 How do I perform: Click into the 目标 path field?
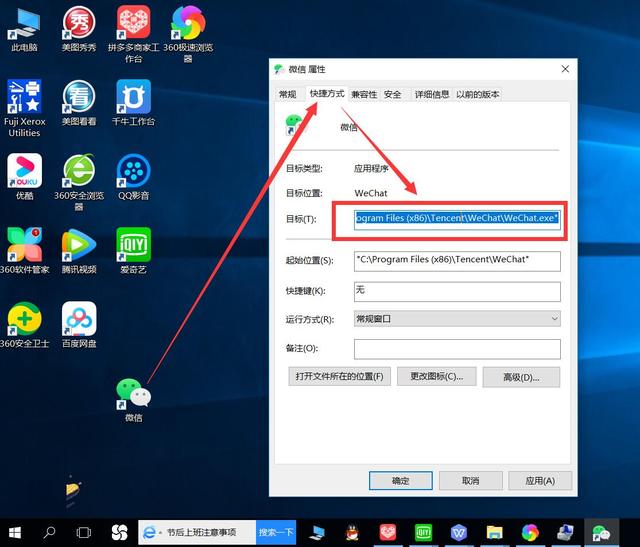click(x=457, y=218)
